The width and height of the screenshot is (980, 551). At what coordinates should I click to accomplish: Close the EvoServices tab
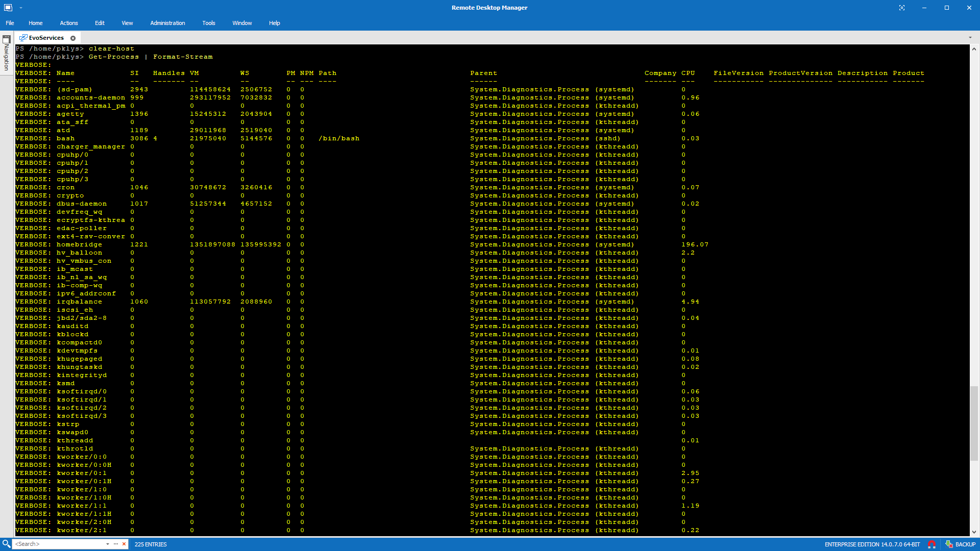click(x=73, y=37)
